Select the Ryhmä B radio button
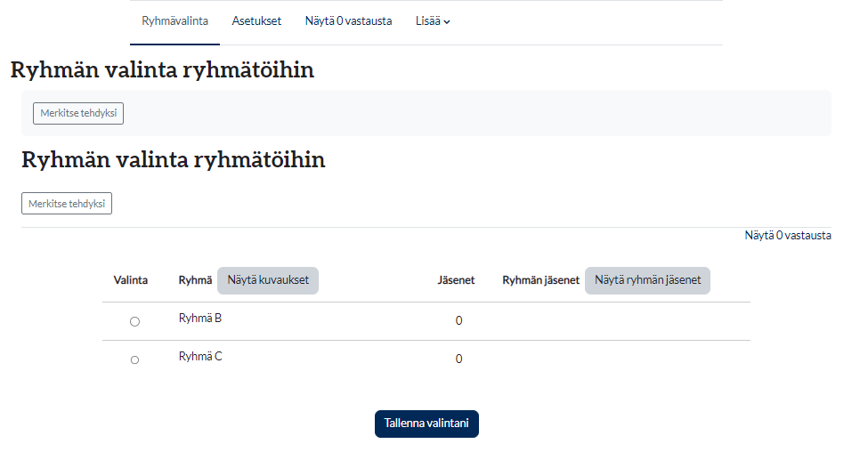The width and height of the screenshot is (868, 452). 134,321
